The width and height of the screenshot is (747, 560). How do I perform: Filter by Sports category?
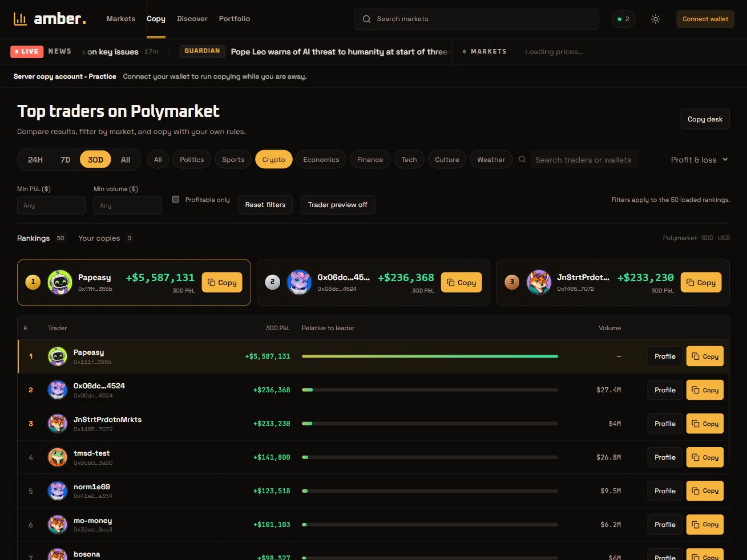coord(233,160)
